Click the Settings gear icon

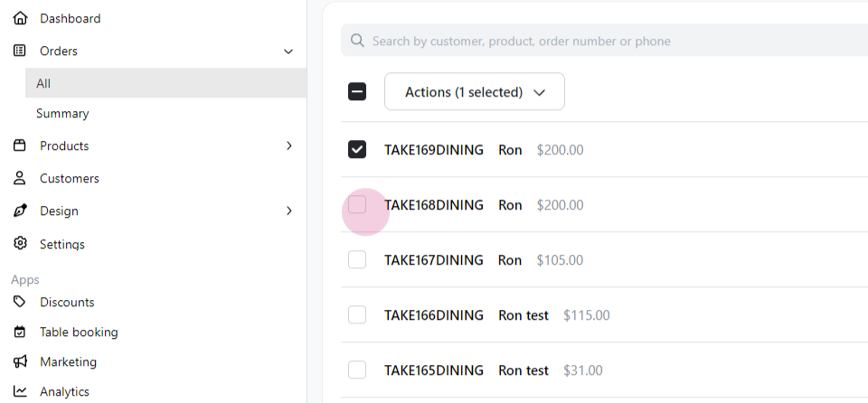(20, 244)
